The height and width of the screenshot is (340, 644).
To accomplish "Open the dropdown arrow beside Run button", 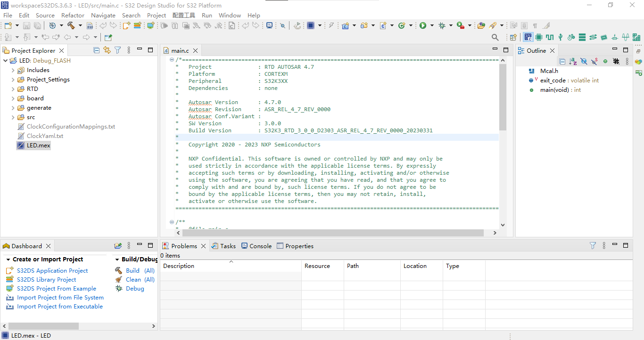I will (x=431, y=25).
